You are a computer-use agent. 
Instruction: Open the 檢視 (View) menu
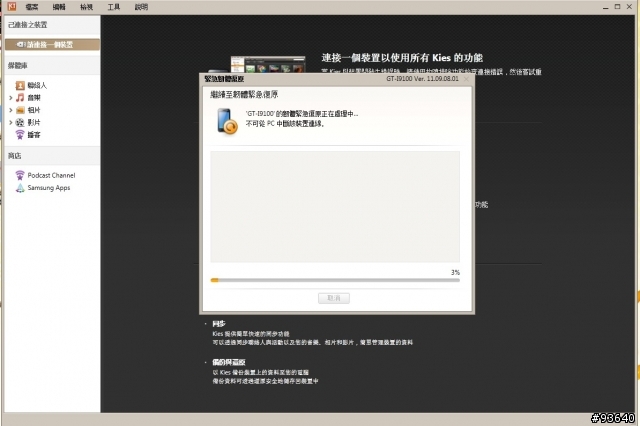pos(86,7)
